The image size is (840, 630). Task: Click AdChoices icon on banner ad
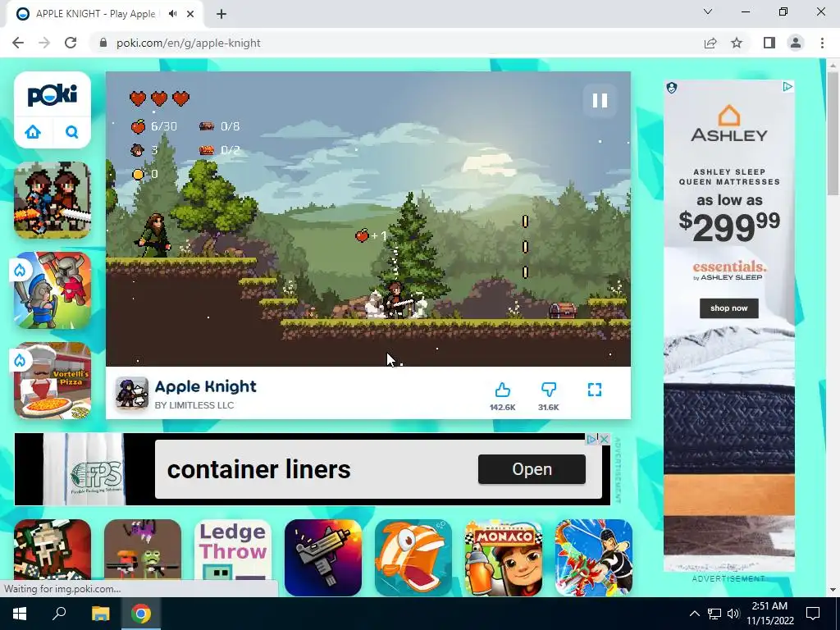click(591, 440)
